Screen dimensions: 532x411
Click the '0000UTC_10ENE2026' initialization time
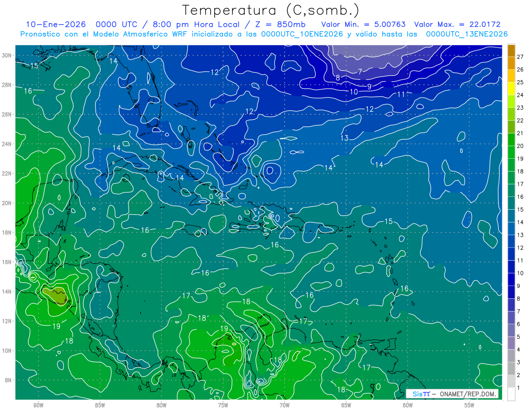tap(302, 34)
